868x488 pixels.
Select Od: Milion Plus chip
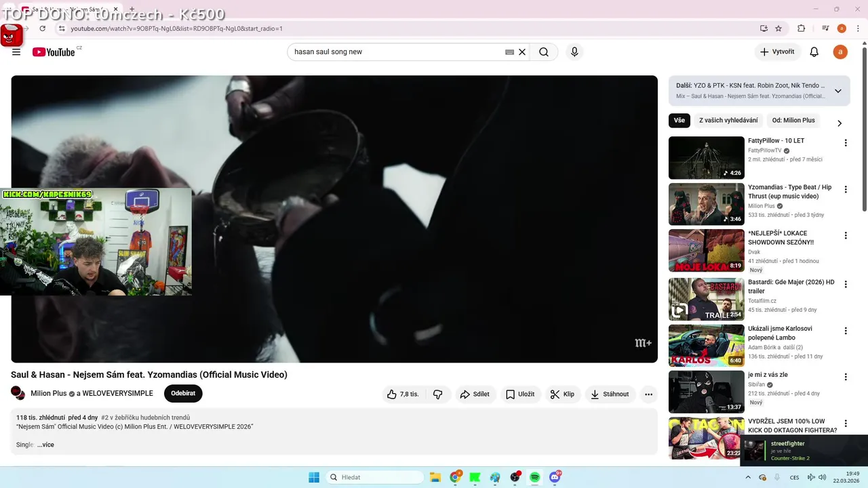click(x=793, y=121)
